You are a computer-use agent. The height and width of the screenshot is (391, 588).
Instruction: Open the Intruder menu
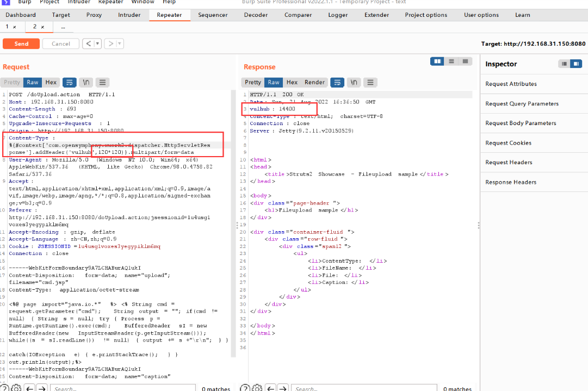(79, 2)
